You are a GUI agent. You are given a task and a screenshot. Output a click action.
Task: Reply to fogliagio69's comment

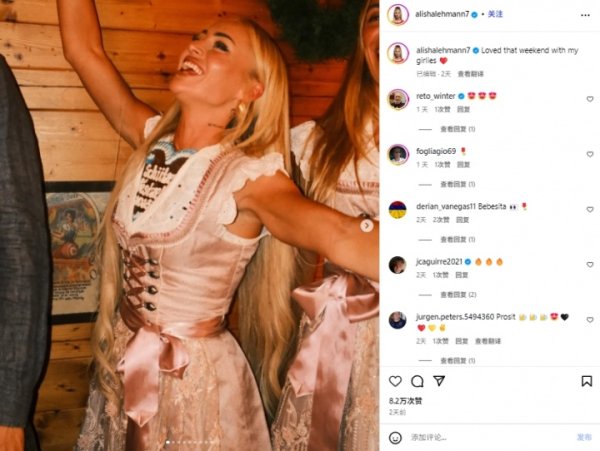pyautogui.click(x=463, y=164)
